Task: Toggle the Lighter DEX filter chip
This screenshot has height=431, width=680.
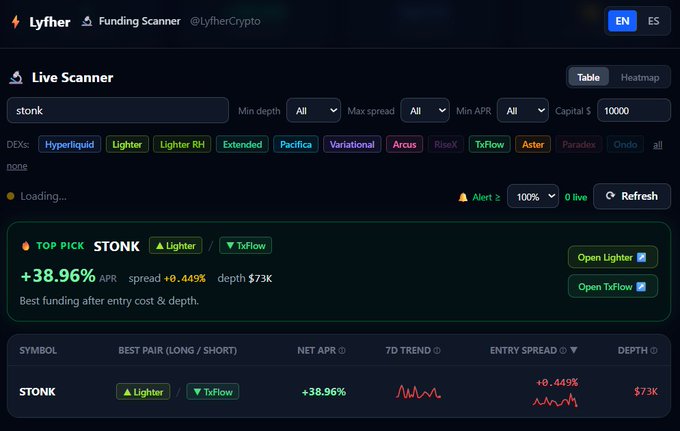Action: point(127,144)
